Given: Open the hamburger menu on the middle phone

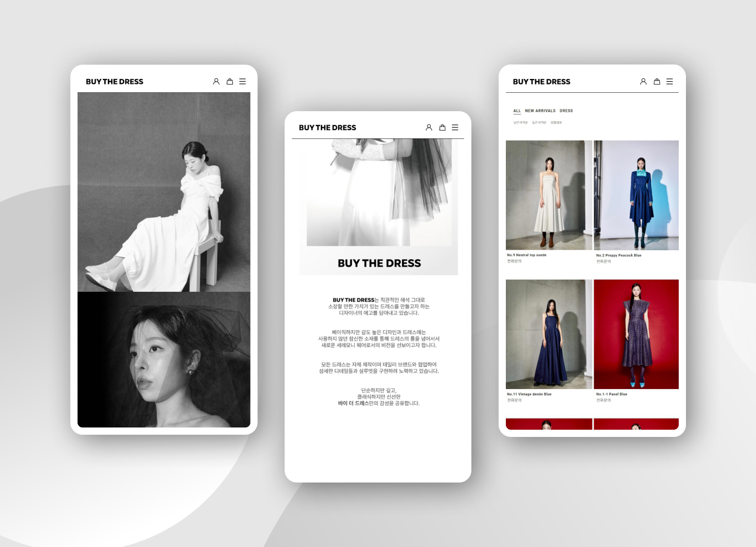Looking at the screenshot, I should [455, 127].
